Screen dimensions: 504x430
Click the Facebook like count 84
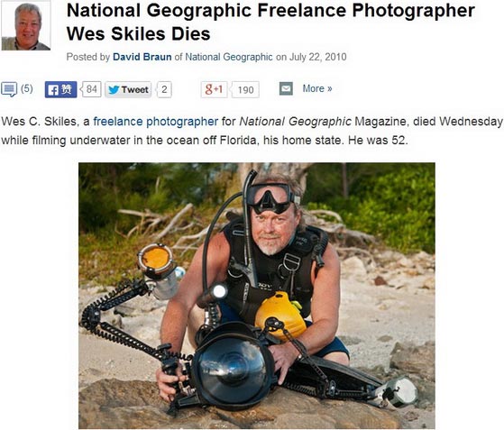[92, 89]
